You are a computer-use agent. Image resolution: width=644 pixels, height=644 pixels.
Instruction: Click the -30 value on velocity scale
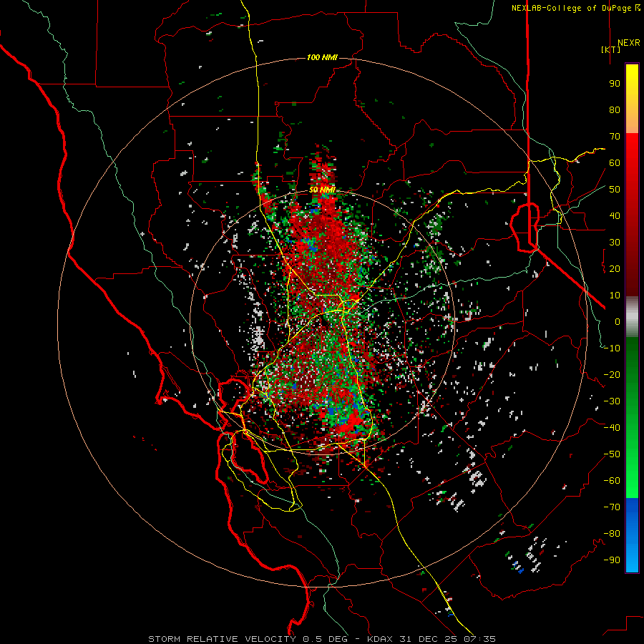click(x=612, y=401)
